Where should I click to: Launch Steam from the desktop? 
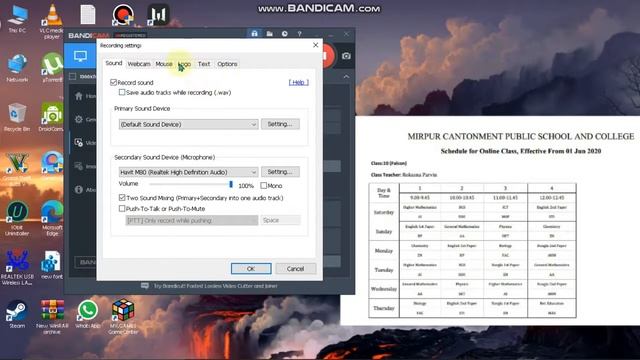pyautogui.click(x=17, y=314)
